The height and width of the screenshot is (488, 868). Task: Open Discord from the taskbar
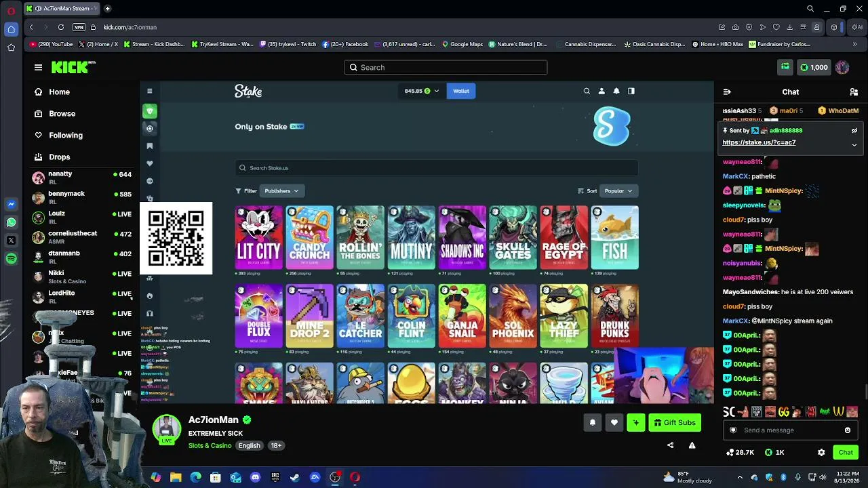click(255, 477)
